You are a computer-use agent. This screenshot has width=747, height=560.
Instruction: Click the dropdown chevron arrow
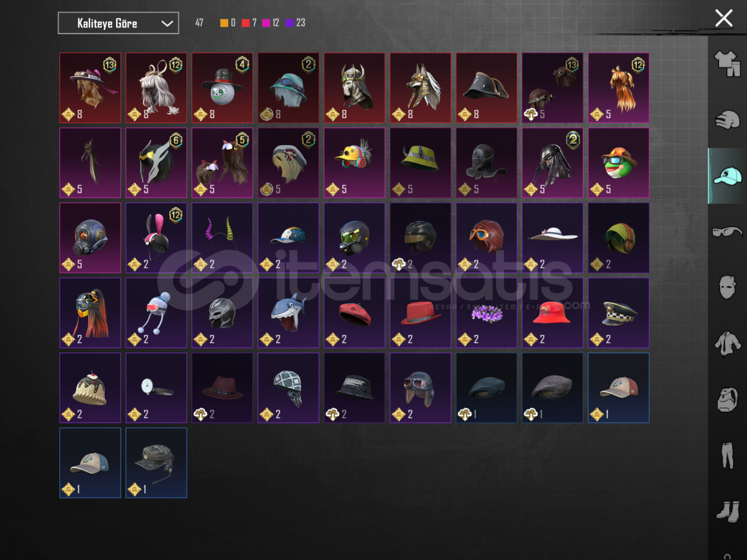pyautogui.click(x=167, y=23)
